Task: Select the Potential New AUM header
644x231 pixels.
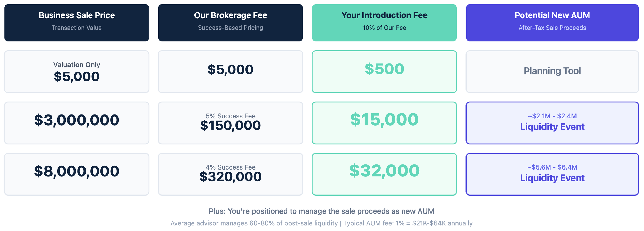Action: coord(552,23)
